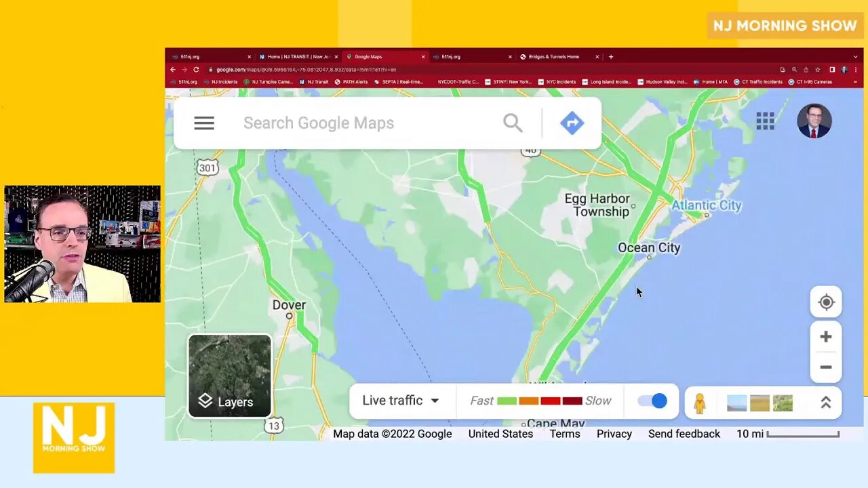
Task: View site info via the lock icon
Action: (211, 69)
